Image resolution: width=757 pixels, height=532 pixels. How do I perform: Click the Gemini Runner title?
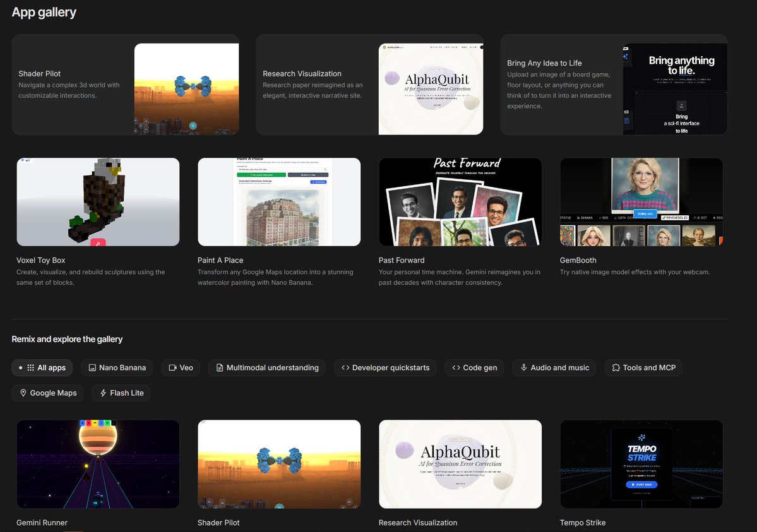pos(42,523)
